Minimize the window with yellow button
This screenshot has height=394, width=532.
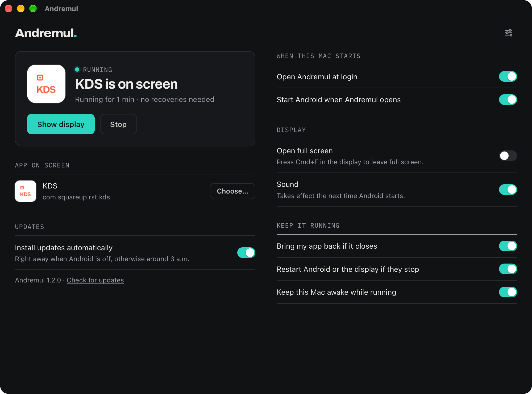coord(21,9)
